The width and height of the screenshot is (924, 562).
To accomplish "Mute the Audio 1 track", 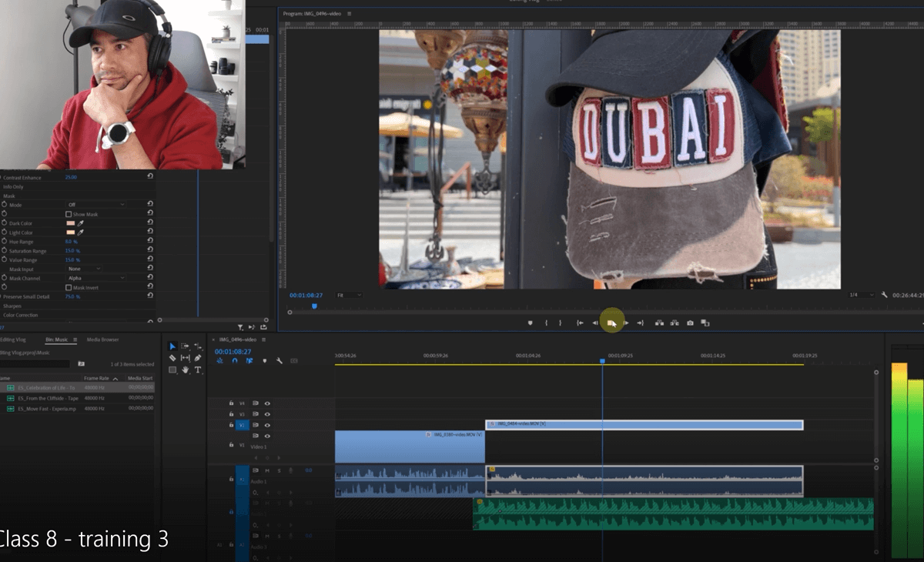I will coord(266,470).
